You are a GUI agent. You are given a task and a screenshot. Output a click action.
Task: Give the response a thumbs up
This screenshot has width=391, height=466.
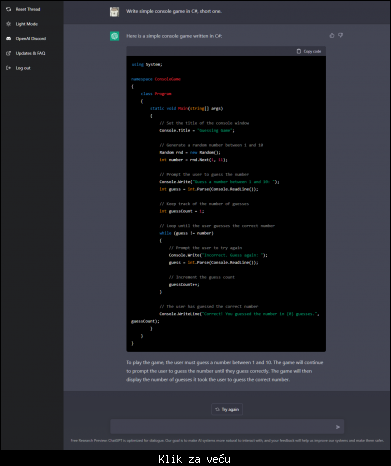click(332, 35)
